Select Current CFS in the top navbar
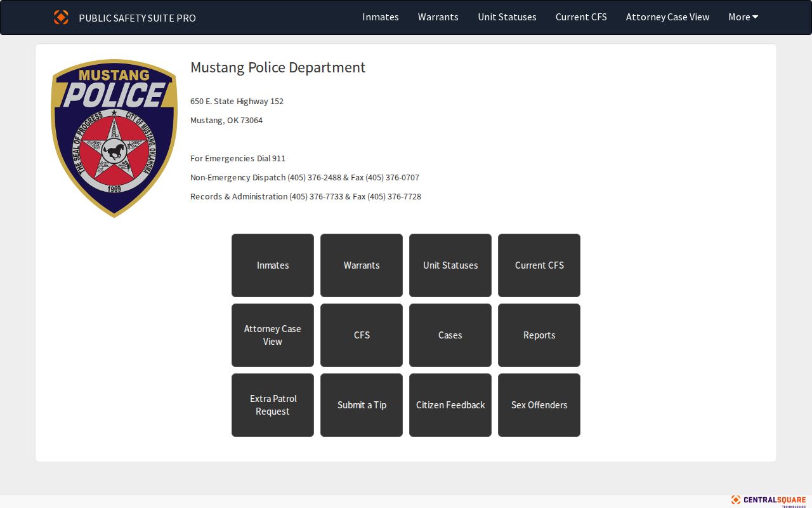Viewport: 812px width, 508px height. click(x=581, y=17)
